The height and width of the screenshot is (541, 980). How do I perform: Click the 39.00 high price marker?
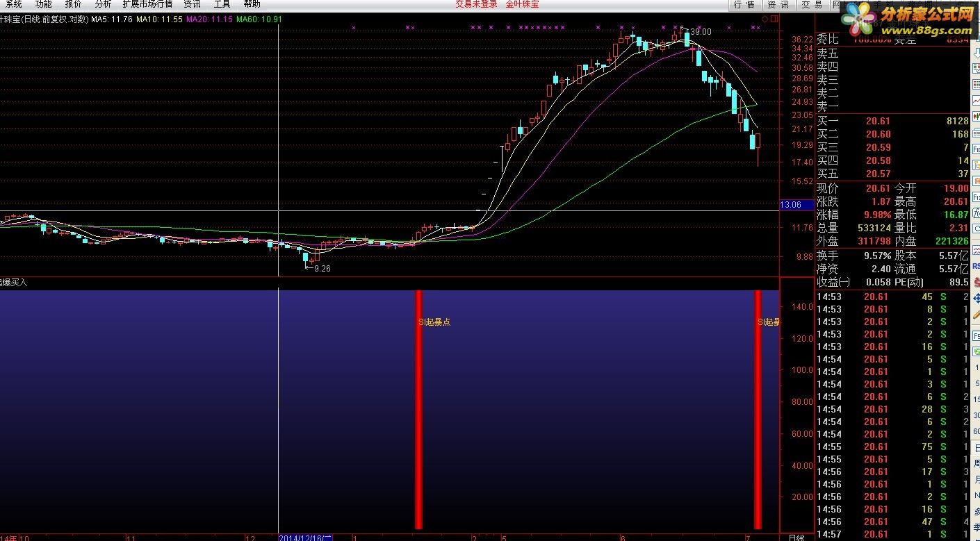click(701, 31)
